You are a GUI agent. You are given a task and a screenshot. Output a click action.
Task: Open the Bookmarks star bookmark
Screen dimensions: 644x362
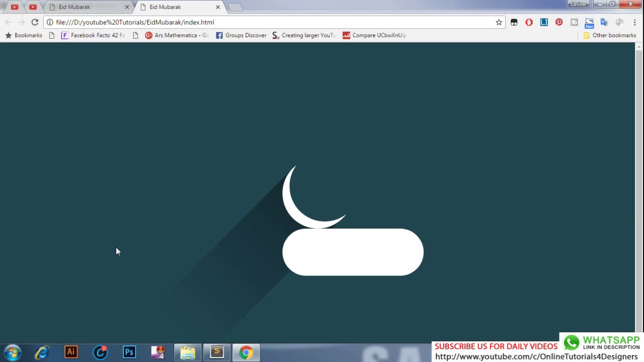tap(24, 35)
